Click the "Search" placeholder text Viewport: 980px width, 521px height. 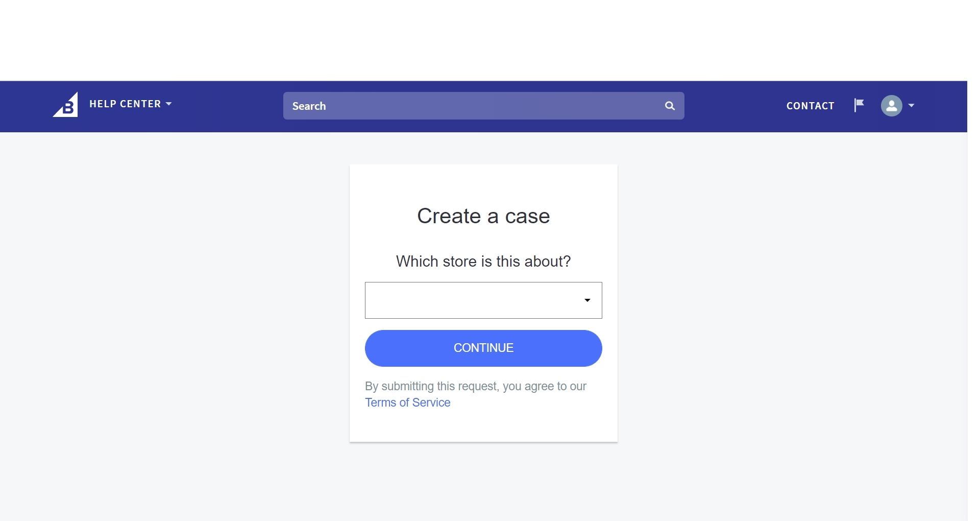pos(309,106)
